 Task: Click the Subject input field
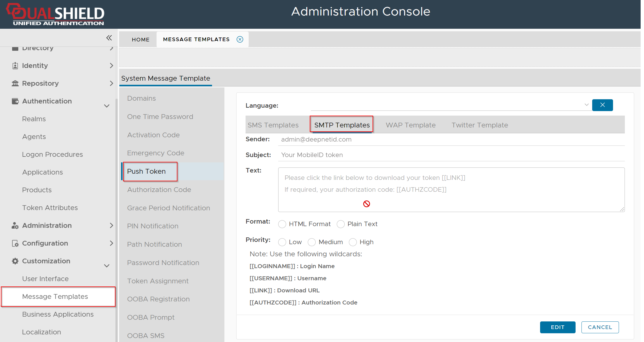coord(451,155)
